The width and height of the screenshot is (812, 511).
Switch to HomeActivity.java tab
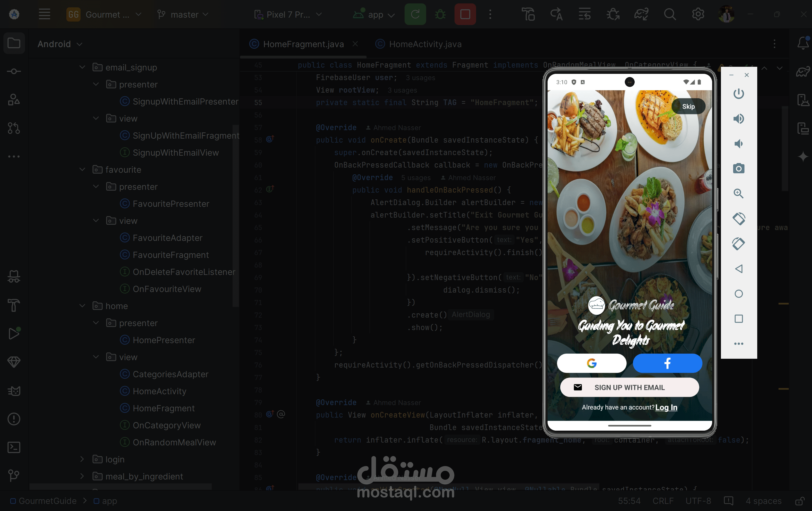425,44
